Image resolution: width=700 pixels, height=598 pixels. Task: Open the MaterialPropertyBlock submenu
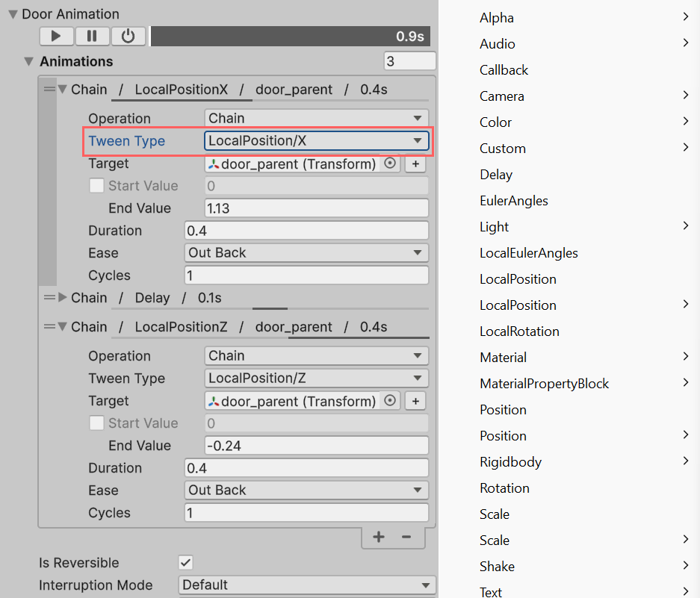[584, 383]
